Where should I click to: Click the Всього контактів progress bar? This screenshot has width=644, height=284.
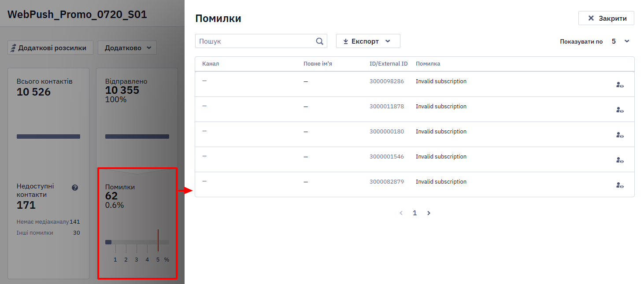[x=48, y=136]
